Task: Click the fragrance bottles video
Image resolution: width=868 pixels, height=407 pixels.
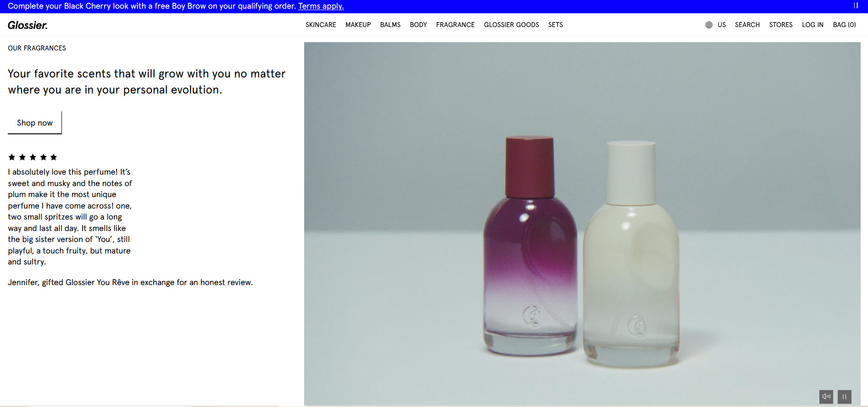Action: click(x=582, y=224)
